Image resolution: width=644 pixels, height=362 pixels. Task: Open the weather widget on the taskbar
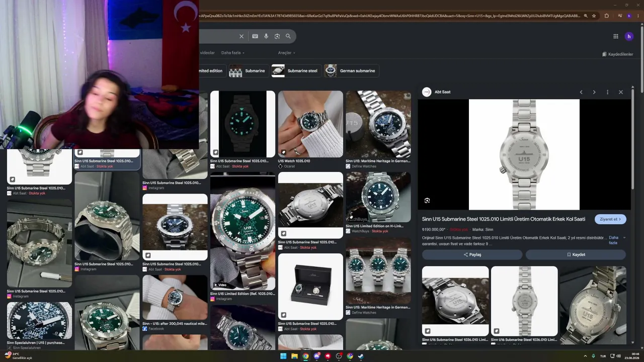pos(19,356)
